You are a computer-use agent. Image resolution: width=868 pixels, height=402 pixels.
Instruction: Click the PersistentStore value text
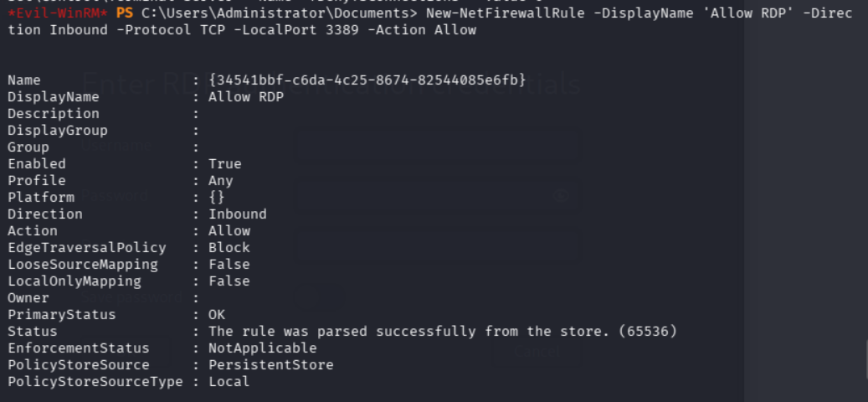[270, 365]
